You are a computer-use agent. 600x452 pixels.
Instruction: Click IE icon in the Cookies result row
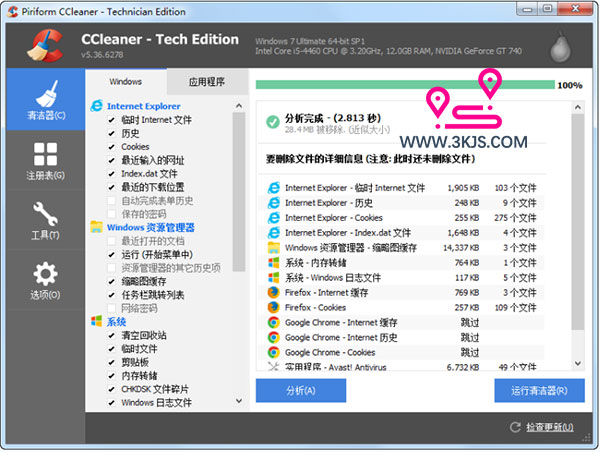coord(274,217)
